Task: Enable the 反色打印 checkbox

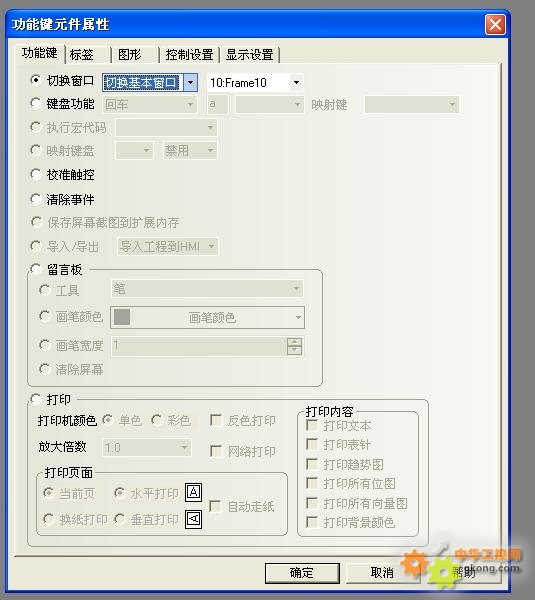Action: pyautogui.click(x=216, y=420)
